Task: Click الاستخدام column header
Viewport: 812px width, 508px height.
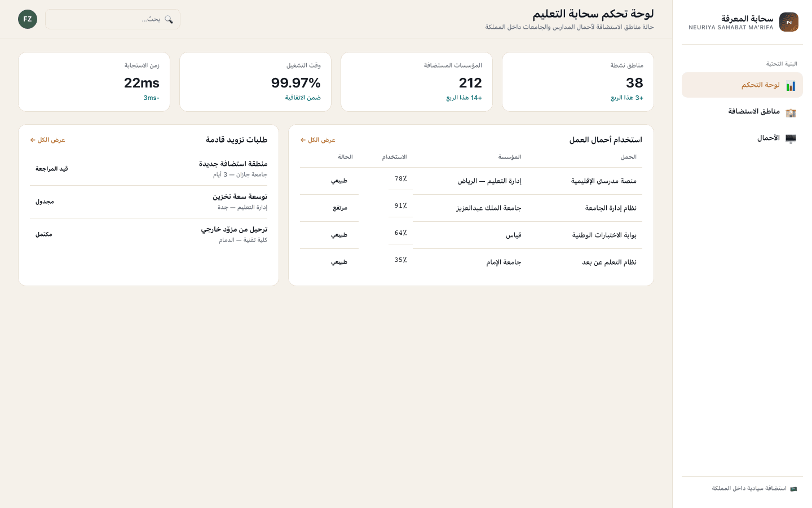Action: 395,157
